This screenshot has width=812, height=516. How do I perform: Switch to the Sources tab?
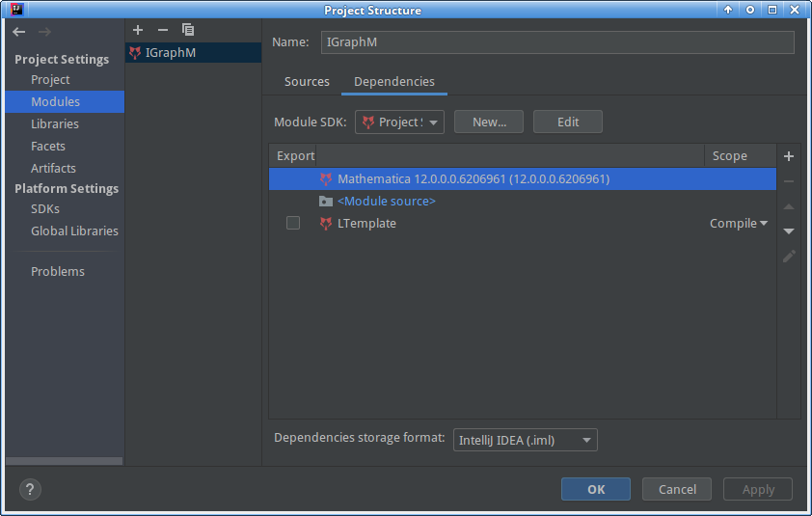coord(307,82)
